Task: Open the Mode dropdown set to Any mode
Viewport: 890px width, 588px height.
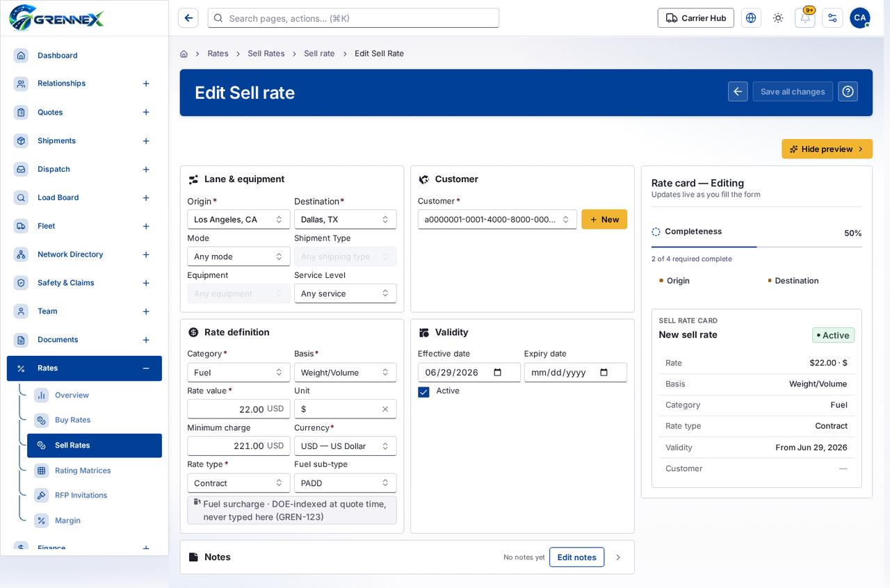Action: pyautogui.click(x=238, y=256)
